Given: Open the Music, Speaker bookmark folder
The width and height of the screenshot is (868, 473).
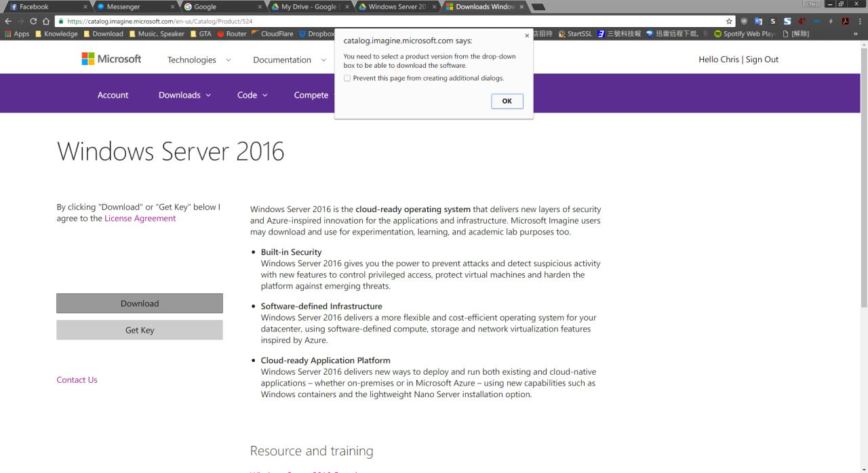Looking at the screenshot, I should (156, 34).
